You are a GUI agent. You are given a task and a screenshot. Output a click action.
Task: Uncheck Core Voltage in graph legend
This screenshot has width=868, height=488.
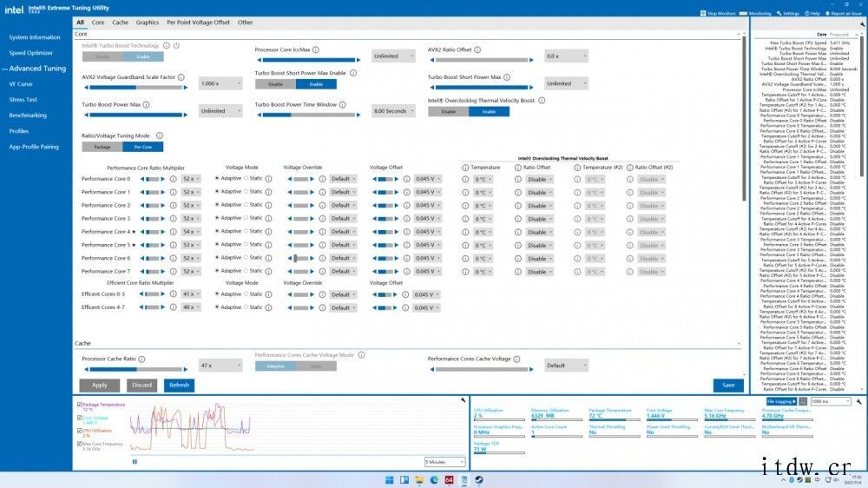[80, 419]
